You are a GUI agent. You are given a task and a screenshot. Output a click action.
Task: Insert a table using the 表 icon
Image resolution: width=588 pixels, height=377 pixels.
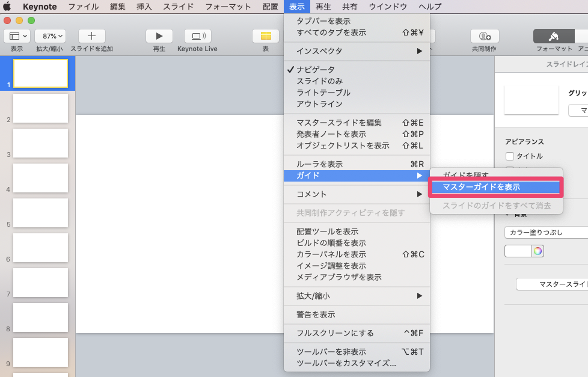click(265, 36)
